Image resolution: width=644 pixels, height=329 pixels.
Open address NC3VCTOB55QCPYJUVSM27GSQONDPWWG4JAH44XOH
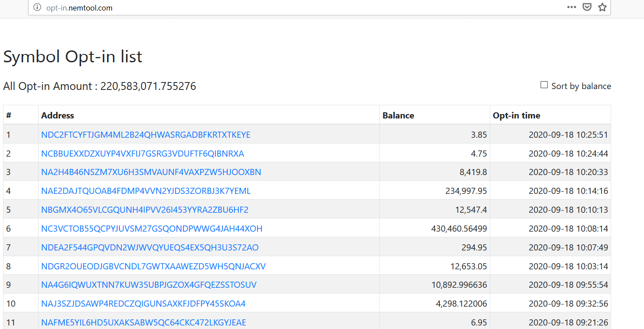(152, 229)
